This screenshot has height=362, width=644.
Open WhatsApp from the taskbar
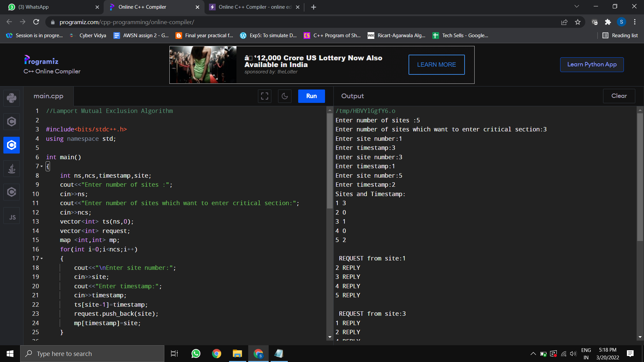pos(196,354)
